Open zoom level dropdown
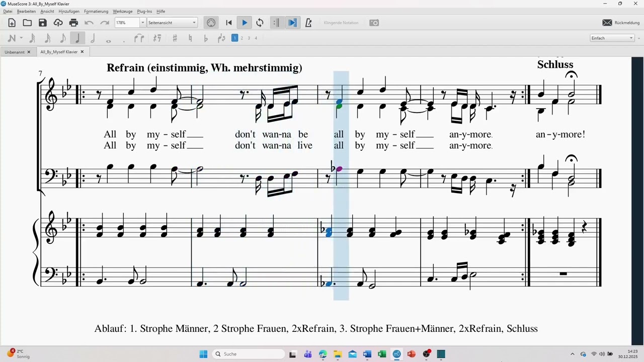 click(x=142, y=23)
